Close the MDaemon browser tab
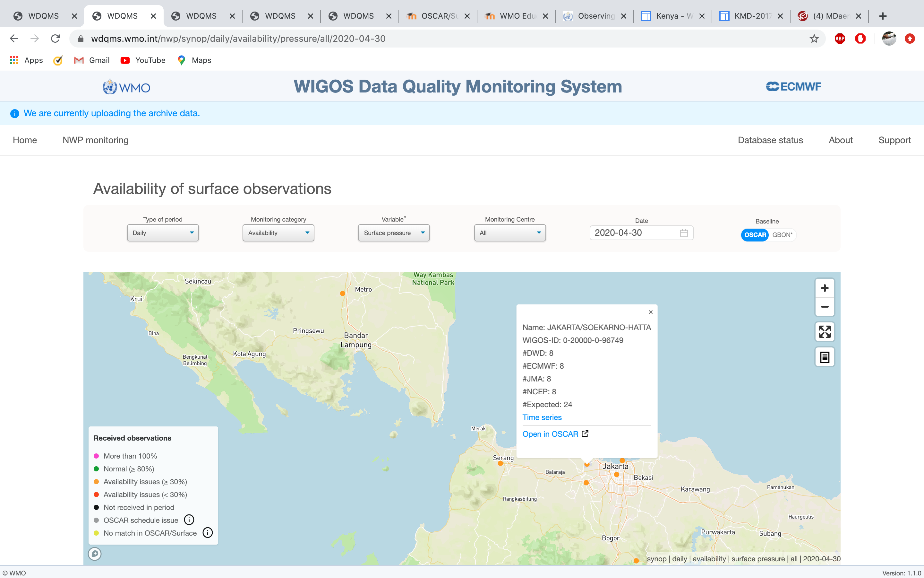This screenshot has height=578, width=924. (858, 16)
